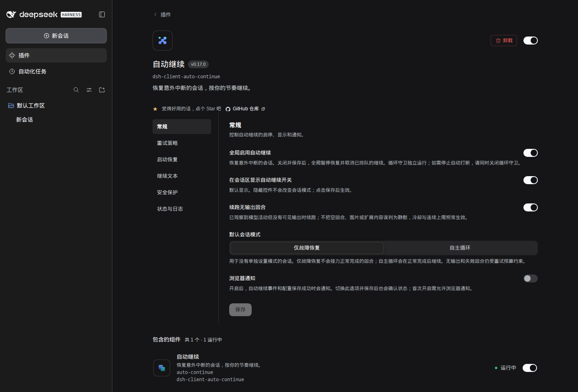Open workspace filter settings sliders icon
The image size is (578, 392).
coord(89,90)
